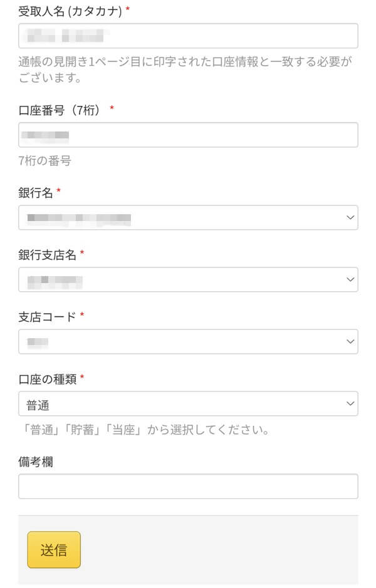Click the red asterisk beside 銀行名
Image resolution: width=376 pixels, height=588 pixels.
[x=58, y=190]
